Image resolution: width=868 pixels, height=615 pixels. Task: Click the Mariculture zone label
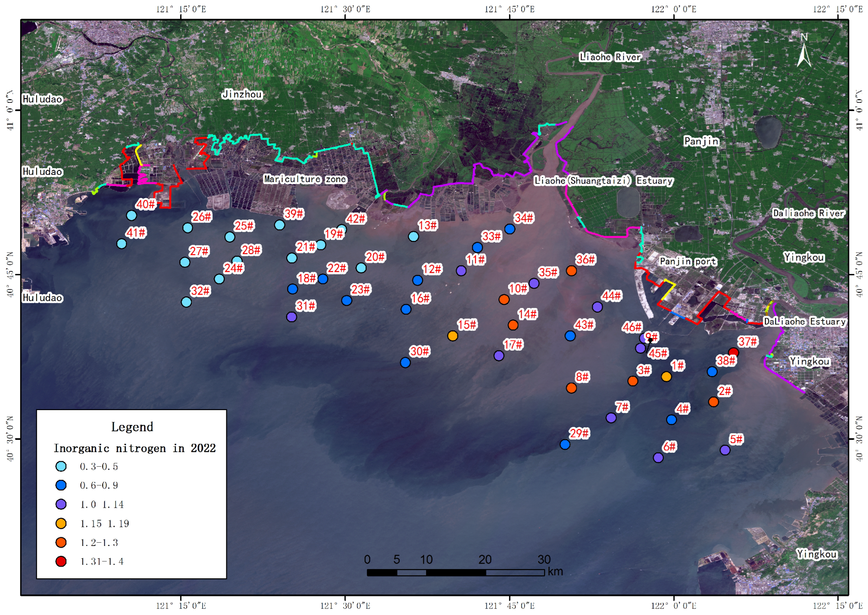point(305,179)
